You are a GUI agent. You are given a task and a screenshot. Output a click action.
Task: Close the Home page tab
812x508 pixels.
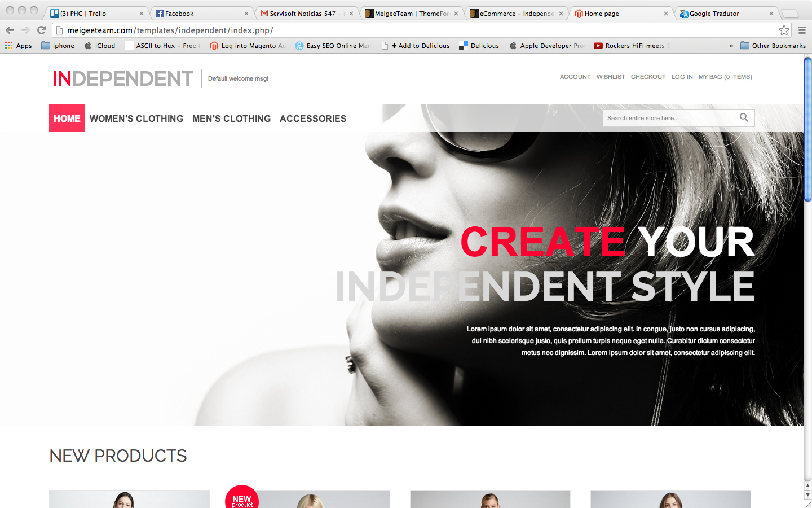pyautogui.click(x=665, y=14)
